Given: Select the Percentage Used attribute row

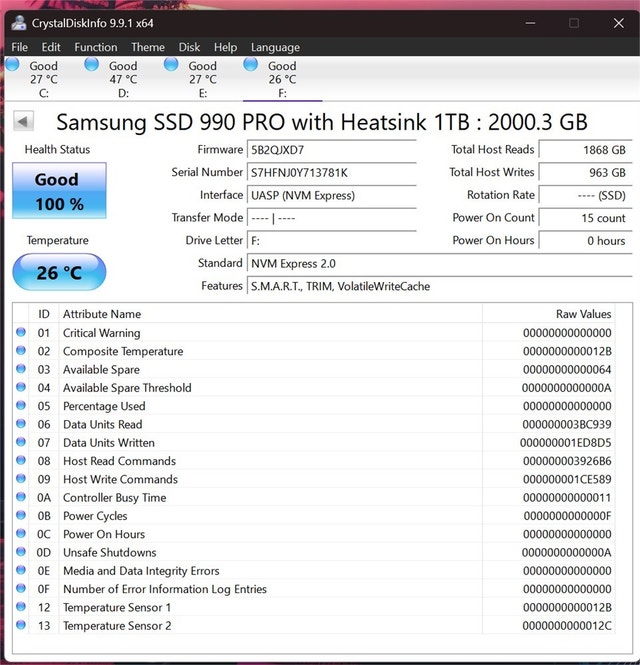Looking at the screenshot, I should pyautogui.click(x=314, y=406).
